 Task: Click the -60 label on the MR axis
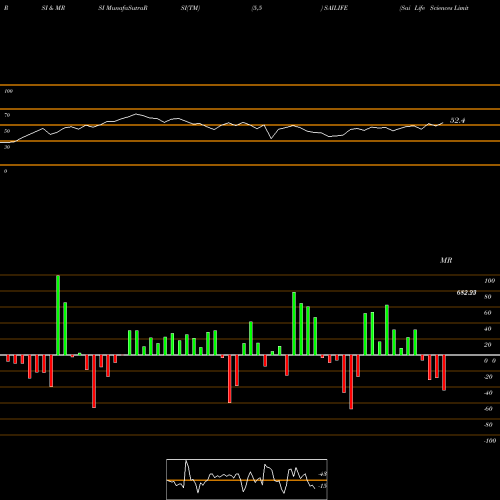point(488,409)
